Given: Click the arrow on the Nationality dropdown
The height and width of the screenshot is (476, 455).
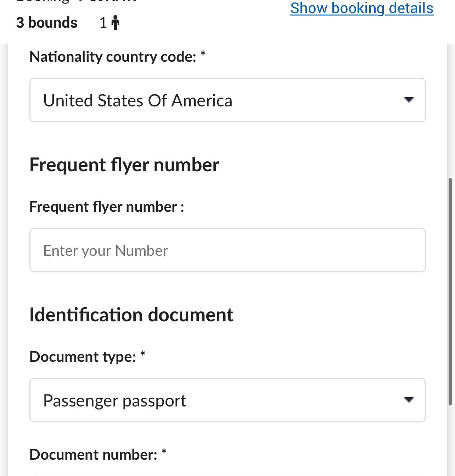Looking at the screenshot, I should [409, 100].
